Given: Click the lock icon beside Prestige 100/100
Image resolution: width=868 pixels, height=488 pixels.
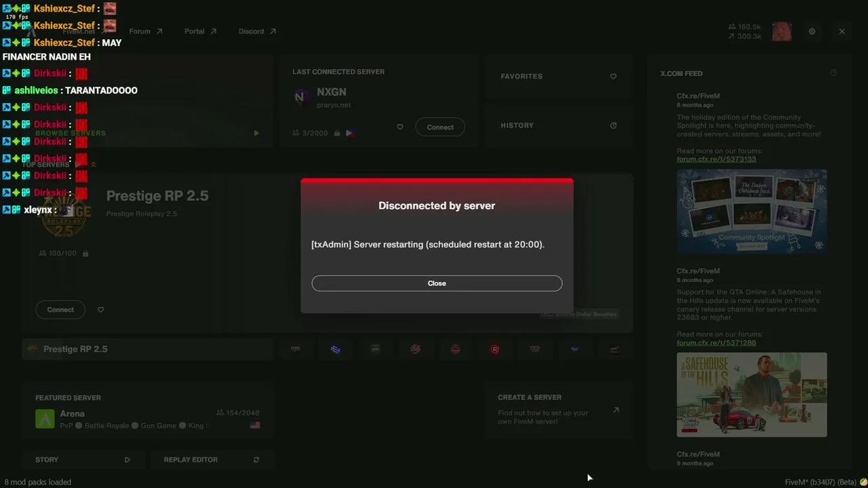Looking at the screenshot, I should [85, 253].
